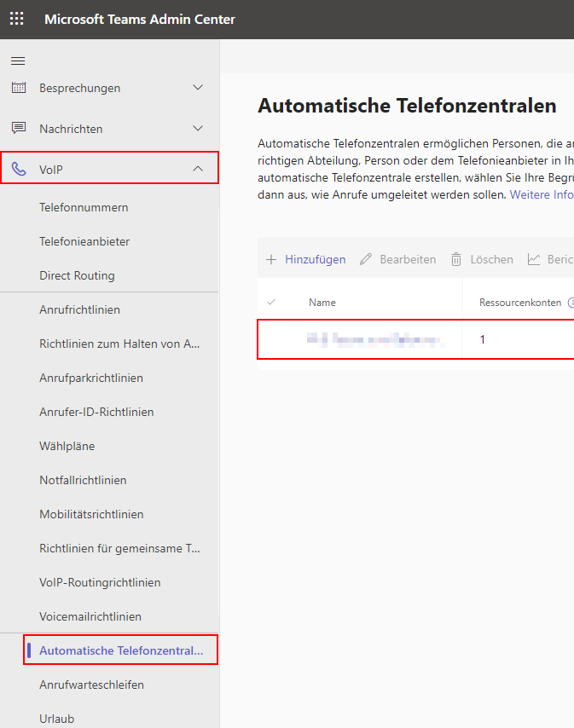The width and height of the screenshot is (574, 728).
Task: Click the resource account count 1 cell
Action: click(x=483, y=339)
